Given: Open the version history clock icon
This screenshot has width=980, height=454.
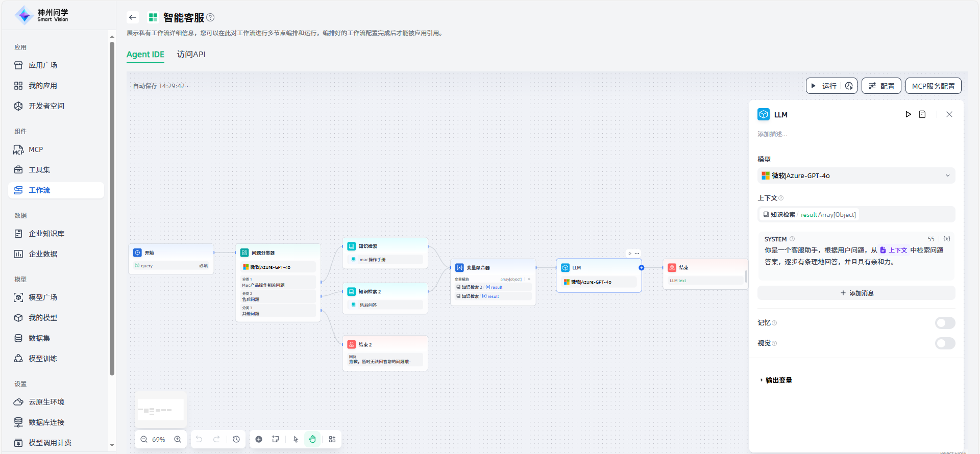Looking at the screenshot, I should 236,439.
